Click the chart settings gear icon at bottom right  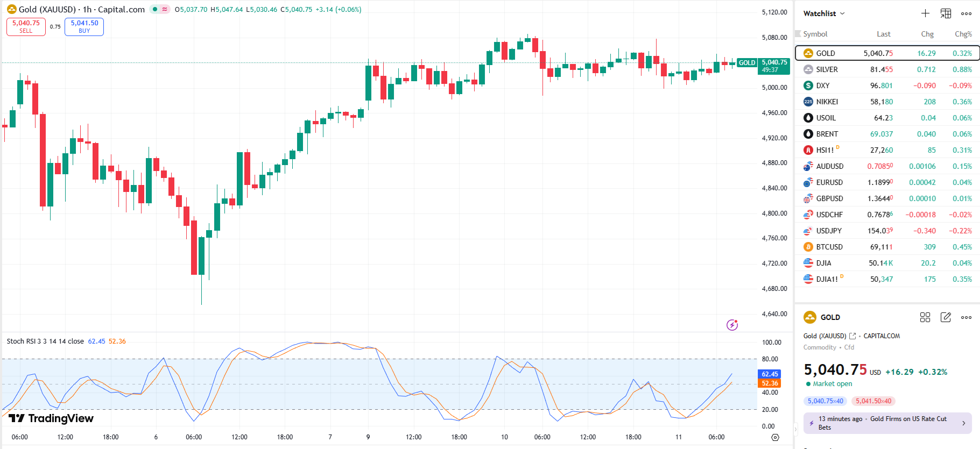775,437
